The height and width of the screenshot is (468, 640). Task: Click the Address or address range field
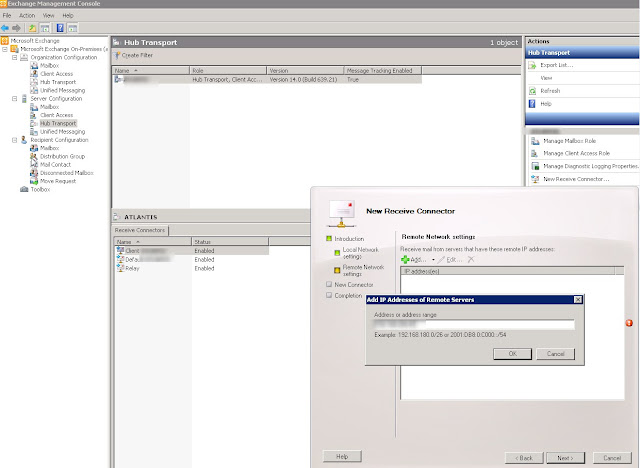click(474, 324)
